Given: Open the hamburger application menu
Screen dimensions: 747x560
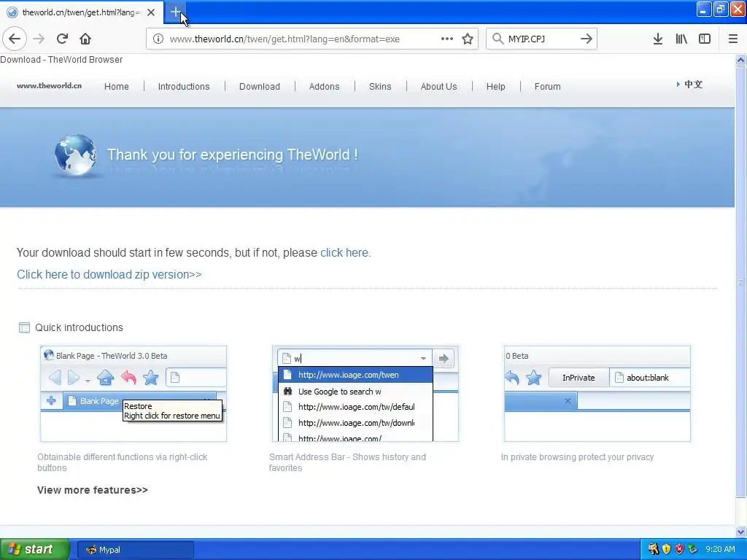Looking at the screenshot, I should (x=732, y=39).
